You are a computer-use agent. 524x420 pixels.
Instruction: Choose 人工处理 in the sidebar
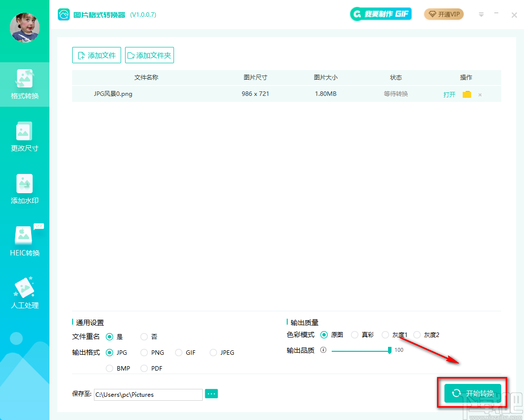tap(24, 294)
